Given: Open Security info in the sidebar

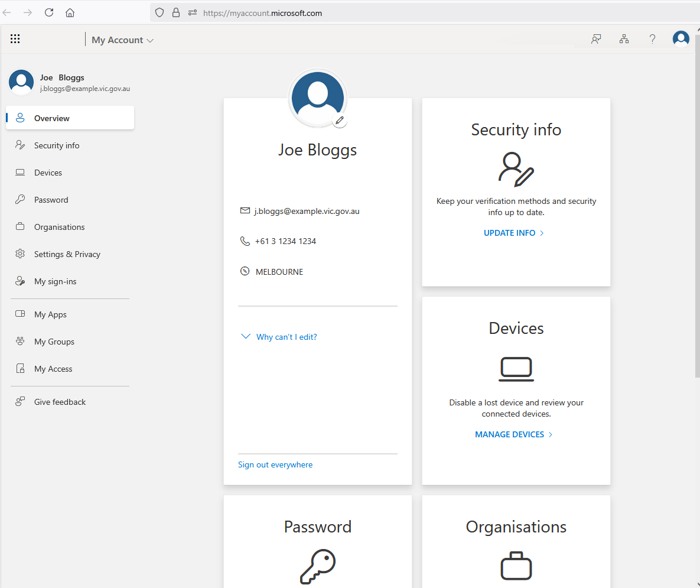Looking at the screenshot, I should [70, 145].
